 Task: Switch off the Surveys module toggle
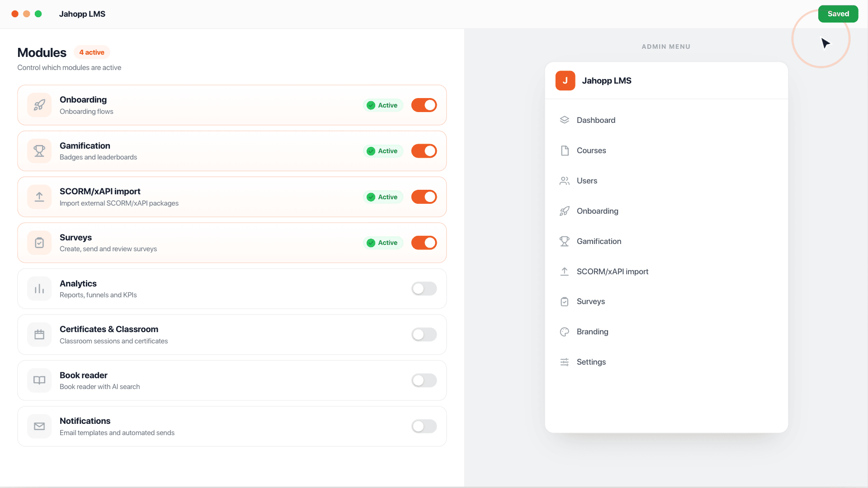point(424,243)
